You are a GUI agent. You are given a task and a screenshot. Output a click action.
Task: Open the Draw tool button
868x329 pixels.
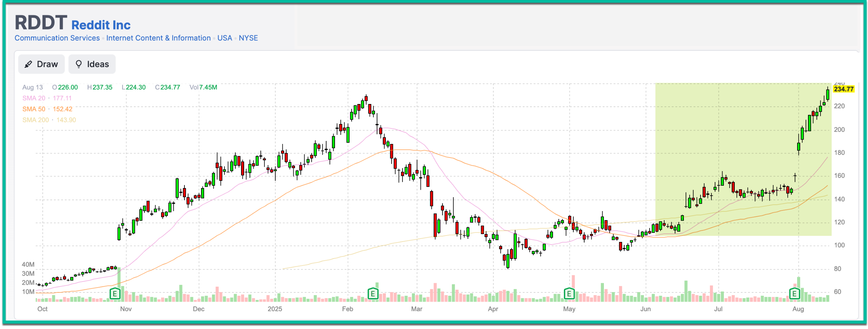[41, 64]
